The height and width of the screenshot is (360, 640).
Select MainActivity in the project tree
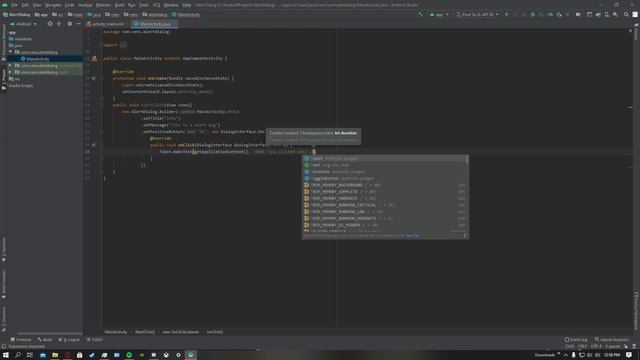[x=38, y=59]
